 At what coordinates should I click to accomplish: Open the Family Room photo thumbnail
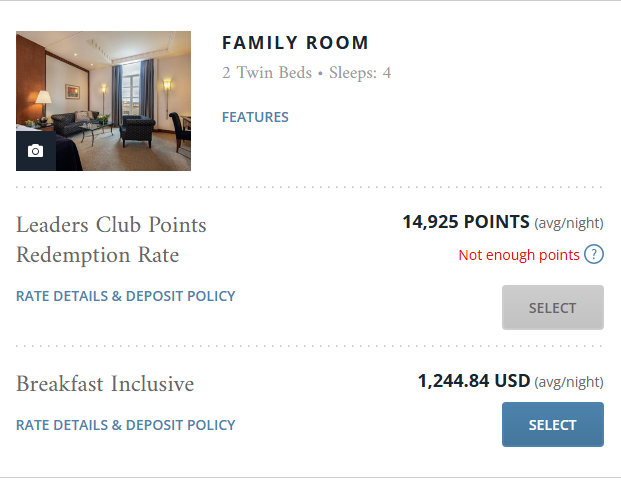[x=104, y=101]
